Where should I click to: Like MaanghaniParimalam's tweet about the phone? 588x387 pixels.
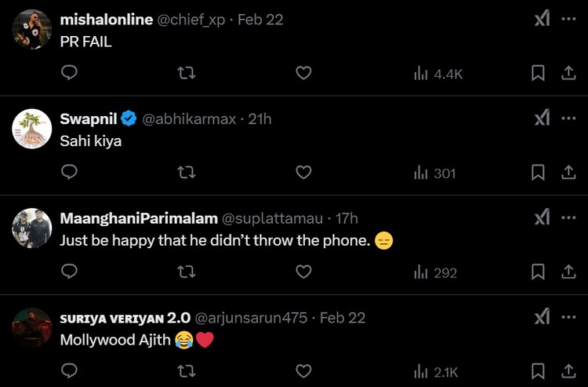pos(303,272)
